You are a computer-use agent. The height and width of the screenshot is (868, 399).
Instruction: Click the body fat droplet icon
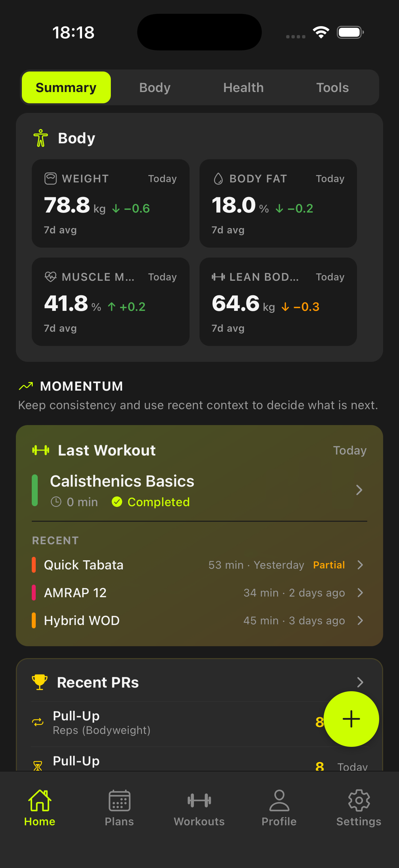(x=219, y=178)
